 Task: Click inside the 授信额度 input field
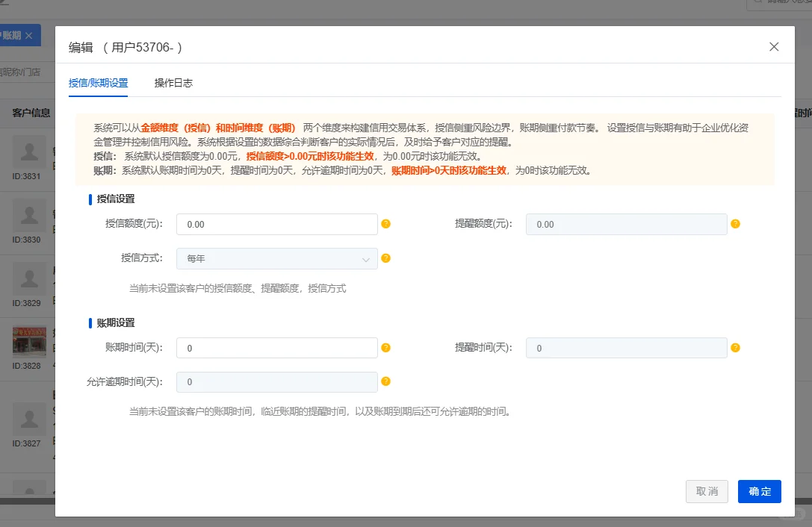click(x=276, y=224)
